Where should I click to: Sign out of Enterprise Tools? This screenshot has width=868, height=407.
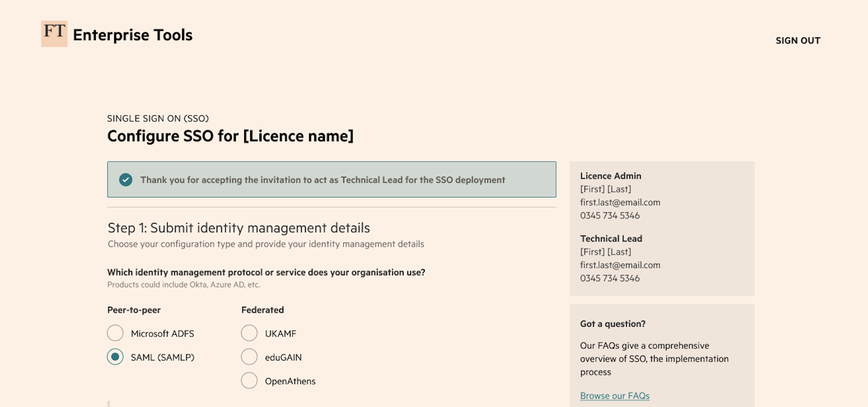point(797,40)
